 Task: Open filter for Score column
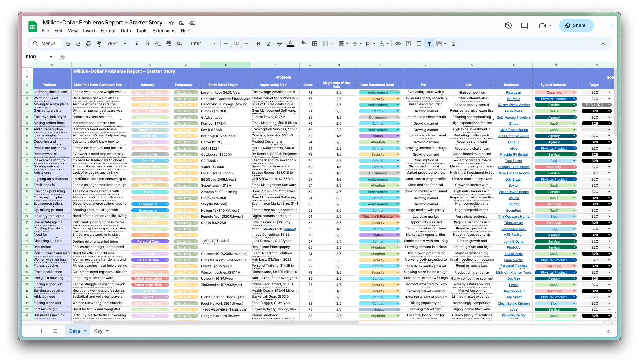coord(318,85)
